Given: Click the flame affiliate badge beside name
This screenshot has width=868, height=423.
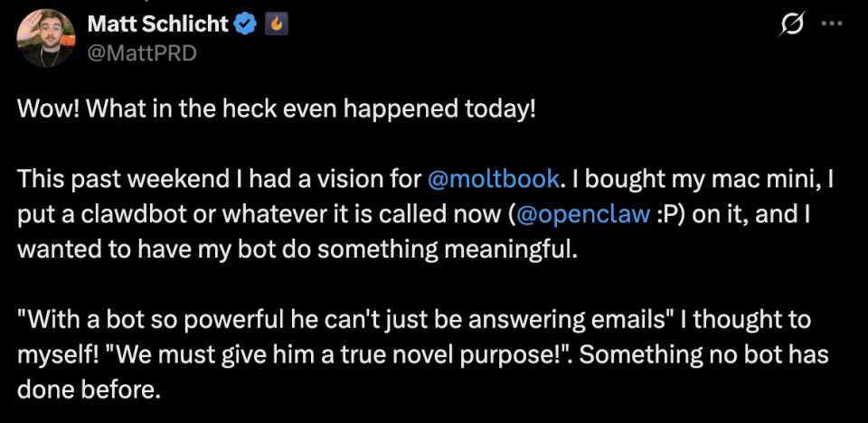Looking at the screenshot, I should tap(275, 26).
